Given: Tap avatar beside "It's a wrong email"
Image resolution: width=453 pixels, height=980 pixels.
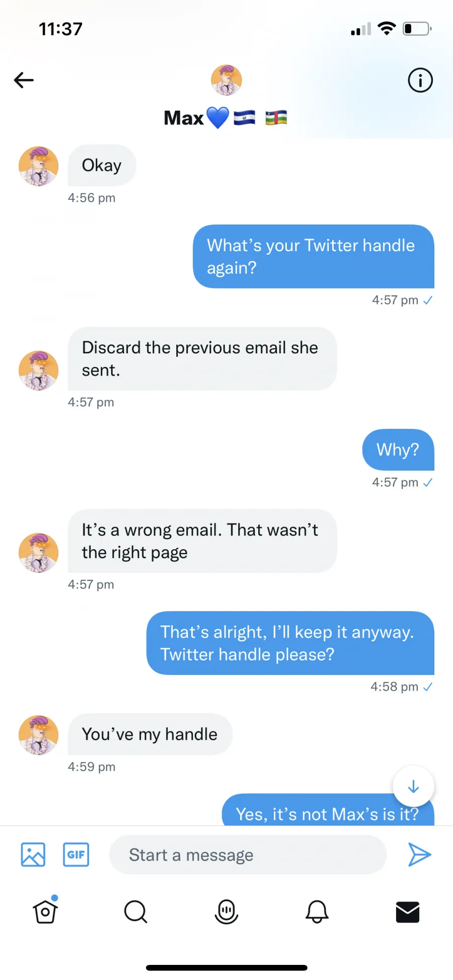Looking at the screenshot, I should pyautogui.click(x=39, y=553).
